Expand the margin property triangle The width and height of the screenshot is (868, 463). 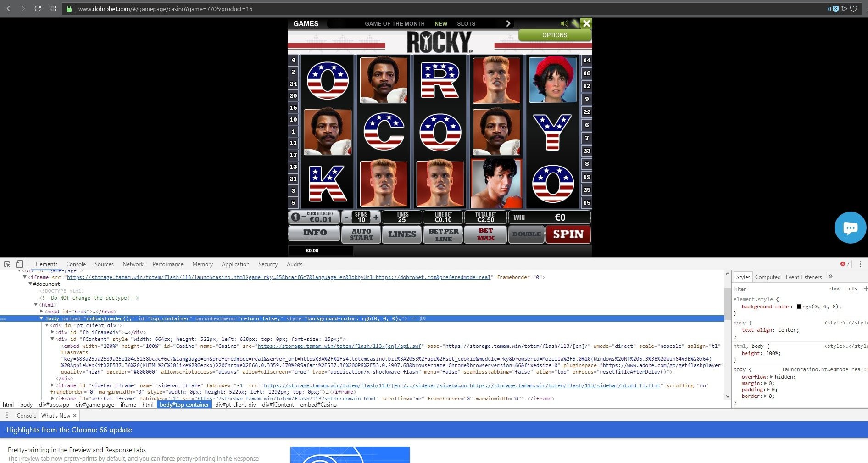765,383
